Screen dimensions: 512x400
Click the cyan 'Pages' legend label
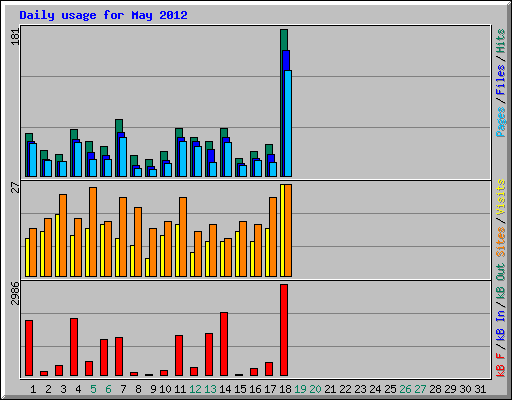(501, 122)
